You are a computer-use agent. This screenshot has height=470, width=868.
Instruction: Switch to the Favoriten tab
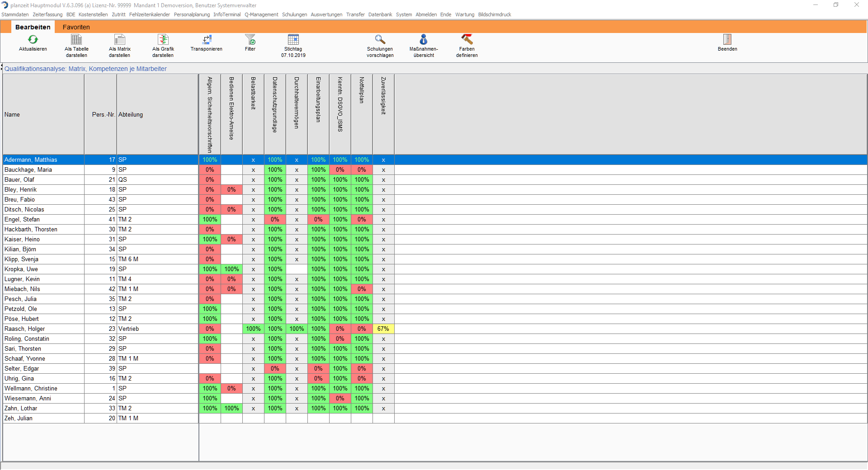(x=76, y=27)
